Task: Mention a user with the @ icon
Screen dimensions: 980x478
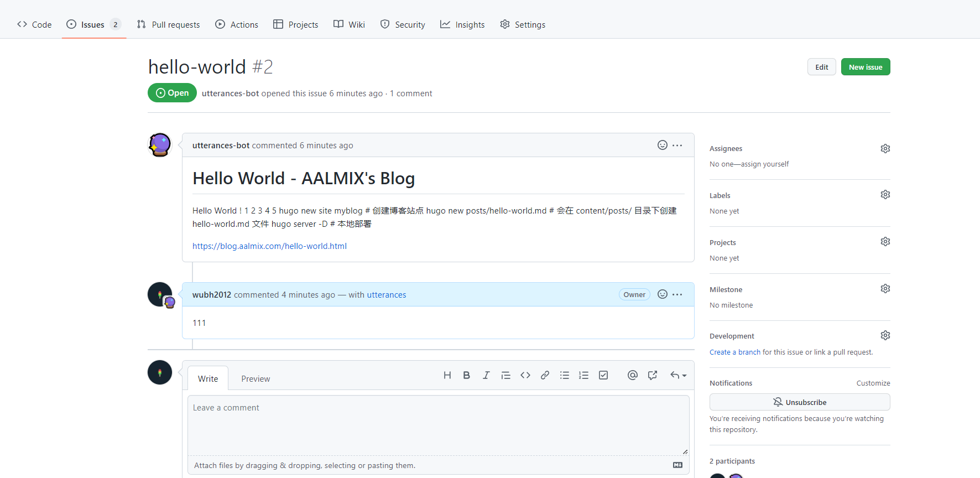Action: pos(633,375)
